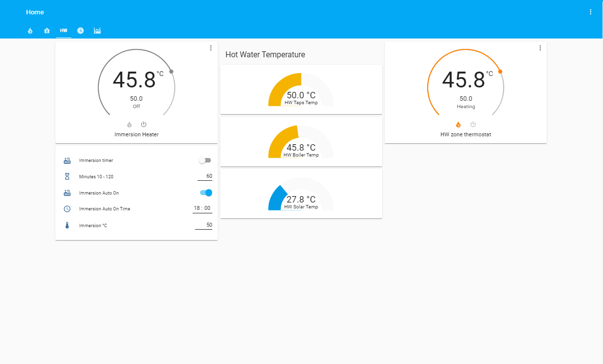Click the Hot Water Temperature heading
Viewport: 603px width, 364px height.
tap(265, 54)
